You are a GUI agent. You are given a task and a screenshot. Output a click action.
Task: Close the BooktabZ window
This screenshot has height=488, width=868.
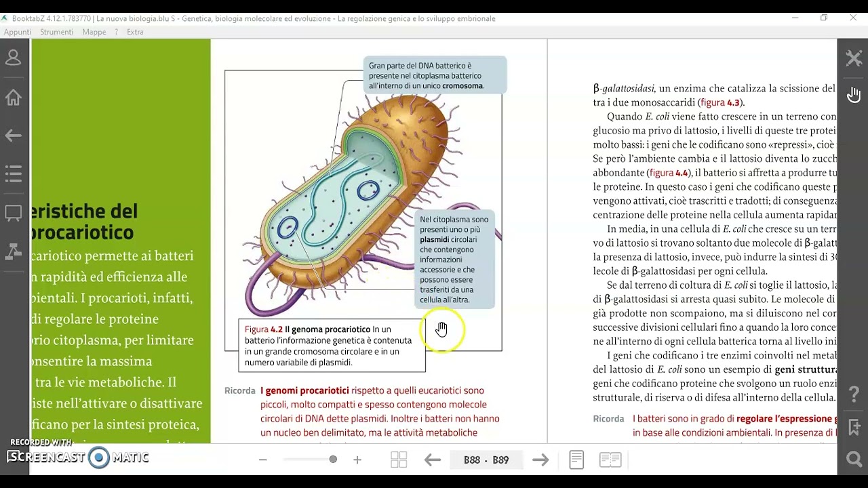[853, 18]
